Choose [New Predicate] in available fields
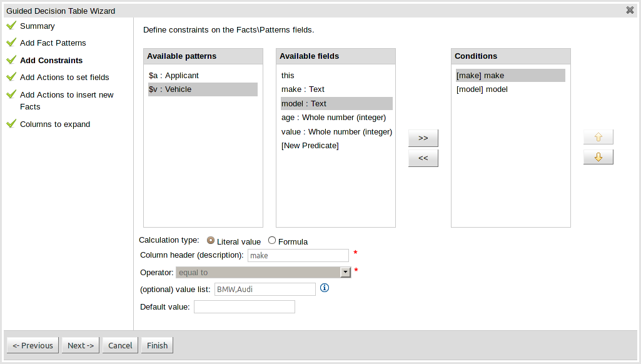 point(310,146)
